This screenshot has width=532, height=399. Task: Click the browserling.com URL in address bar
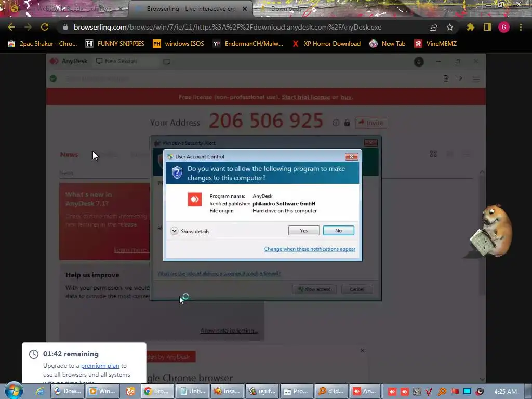tap(228, 27)
